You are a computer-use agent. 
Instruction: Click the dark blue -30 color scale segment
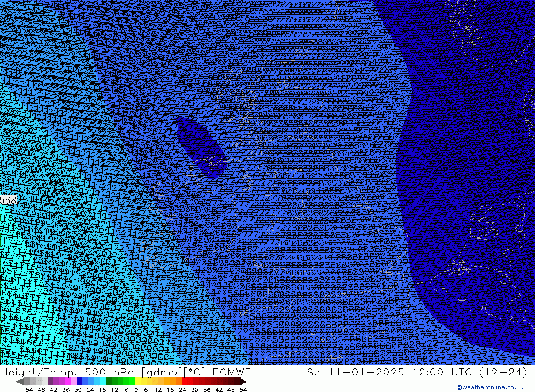80,382
